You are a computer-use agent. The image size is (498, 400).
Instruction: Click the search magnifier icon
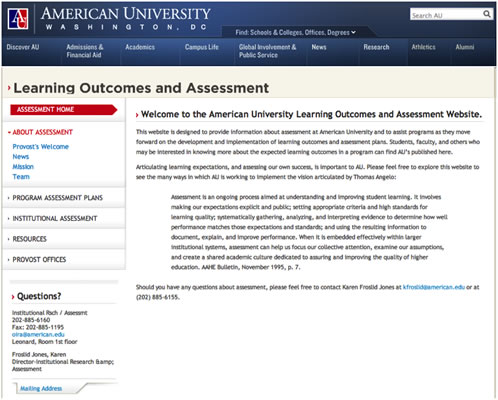click(487, 14)
